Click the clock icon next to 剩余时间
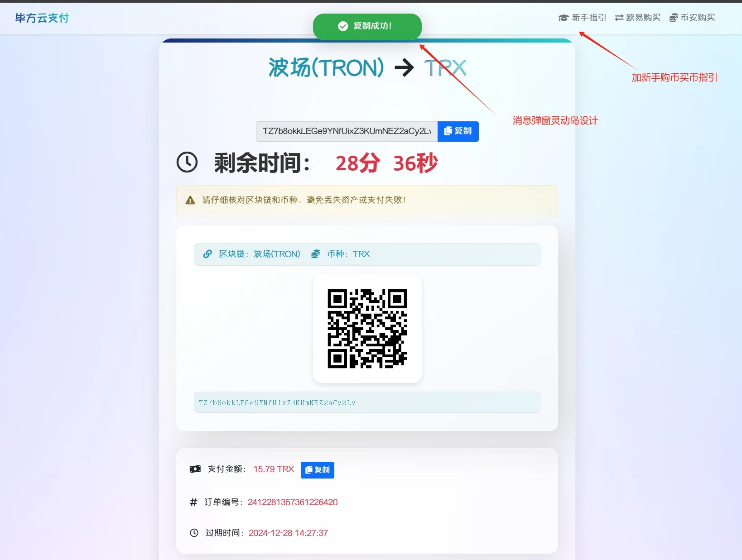The image size is (742, 560). (188, 162)
